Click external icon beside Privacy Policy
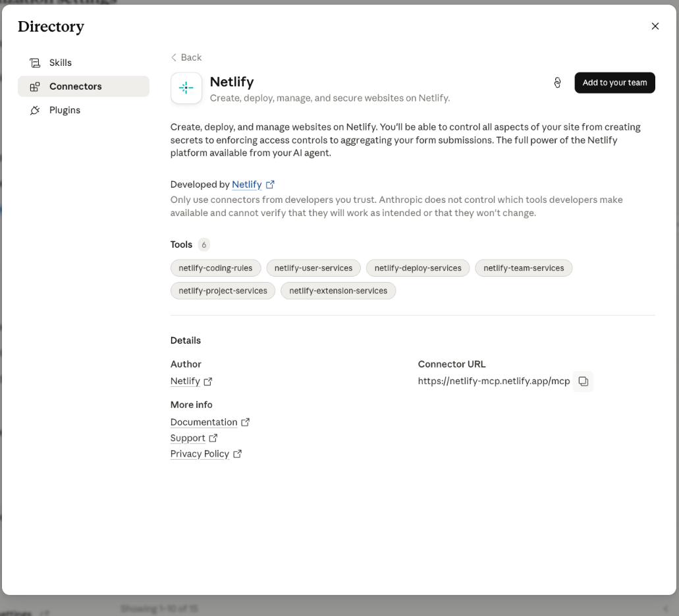Screen dimensions: 679x616 tap(237, 454)
